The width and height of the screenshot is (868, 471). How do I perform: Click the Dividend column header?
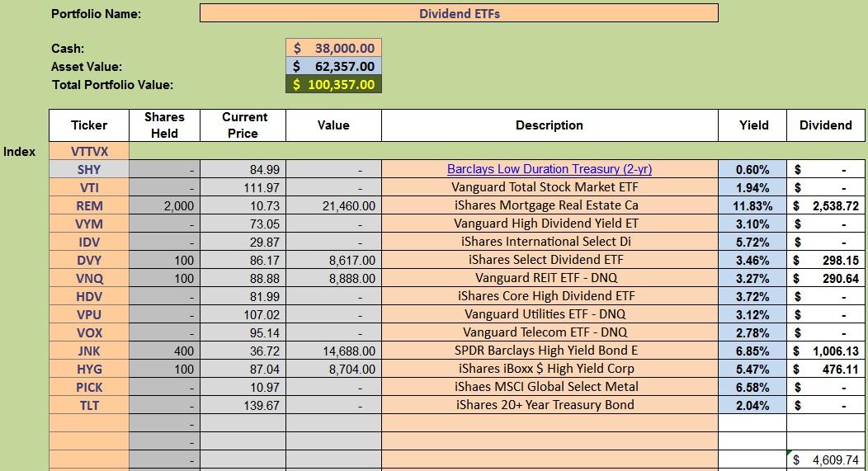[x=825, y=125]
